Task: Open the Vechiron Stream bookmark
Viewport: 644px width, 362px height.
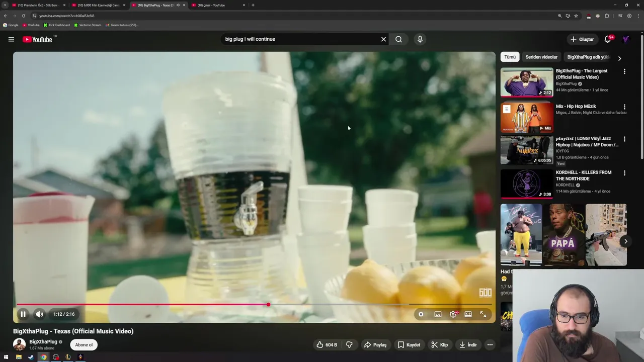Action: coord(88,25)
